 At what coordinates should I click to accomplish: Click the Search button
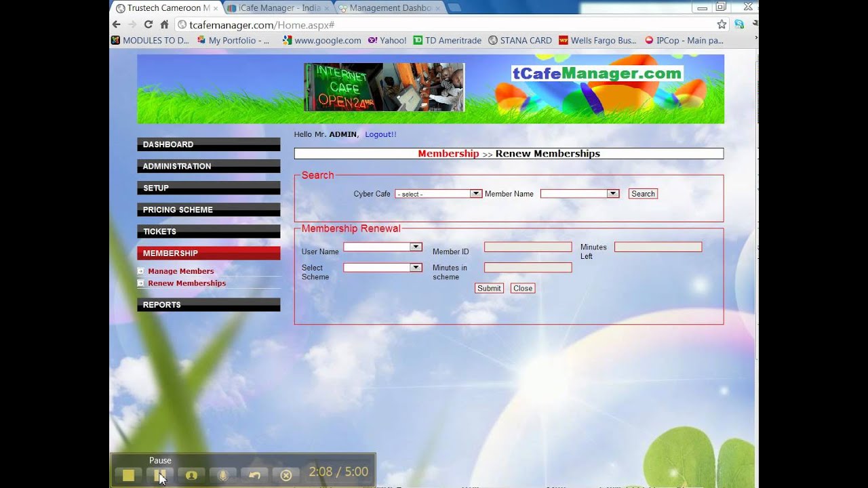coord(643,194)
